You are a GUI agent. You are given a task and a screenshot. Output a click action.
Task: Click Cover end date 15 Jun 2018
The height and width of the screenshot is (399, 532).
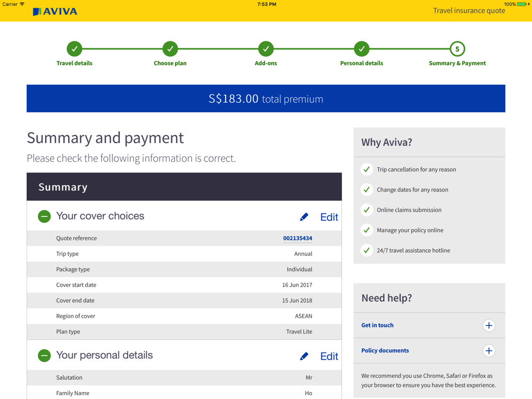point(297,301)
